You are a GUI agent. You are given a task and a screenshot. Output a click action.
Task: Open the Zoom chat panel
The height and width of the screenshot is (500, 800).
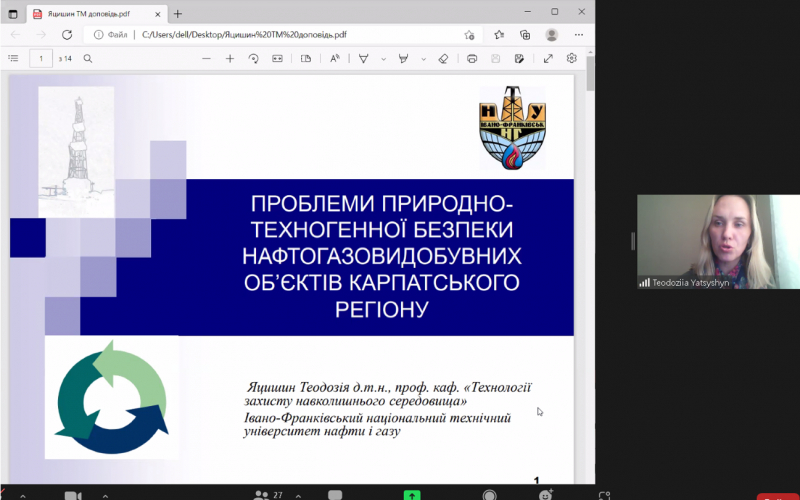coord(335,495)
